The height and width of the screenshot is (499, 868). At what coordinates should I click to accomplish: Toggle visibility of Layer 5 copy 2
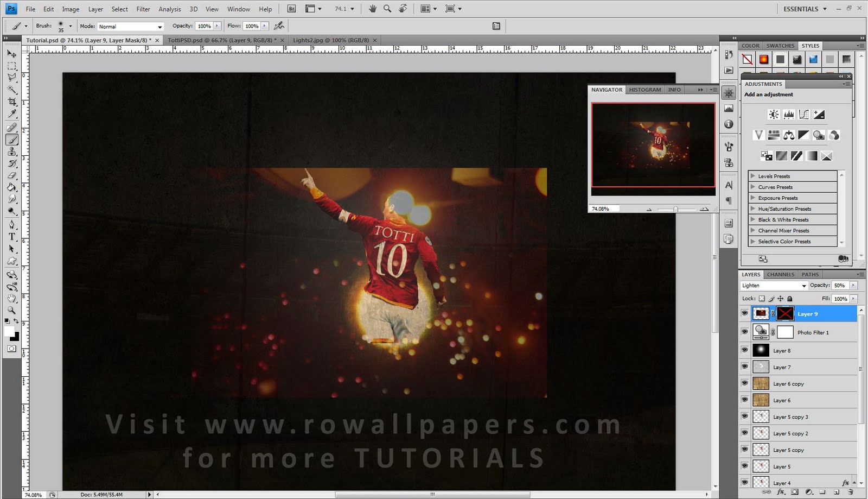[745, 433]
